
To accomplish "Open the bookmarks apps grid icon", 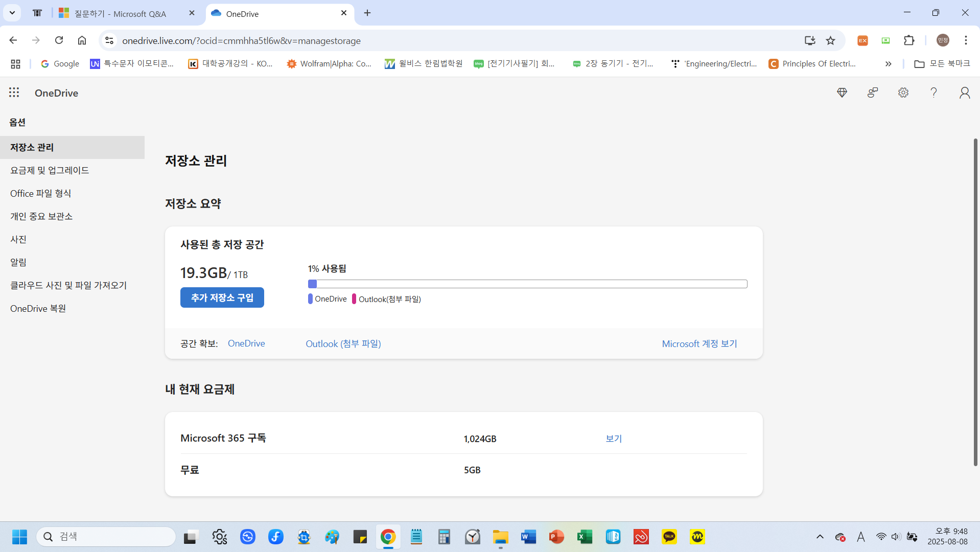I will click(x=15, y=64).
